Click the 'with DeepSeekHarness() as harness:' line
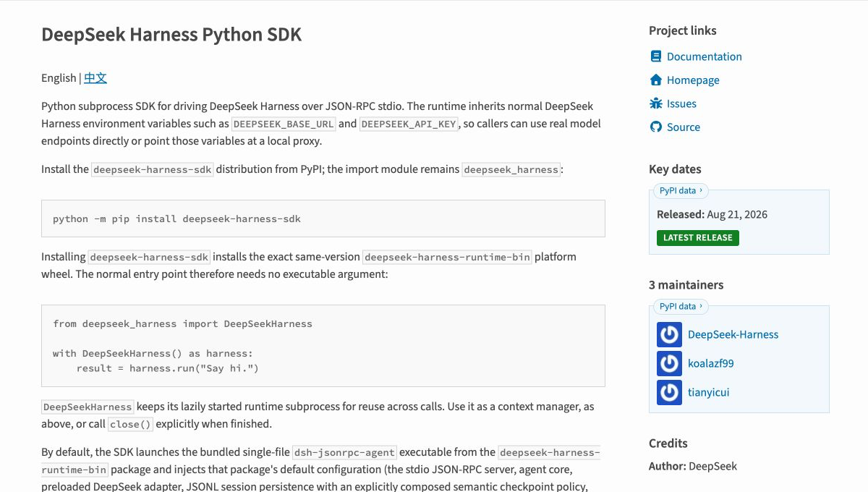Image resolution: width=868 pixels, height=492 pixels. click(153, 354)
